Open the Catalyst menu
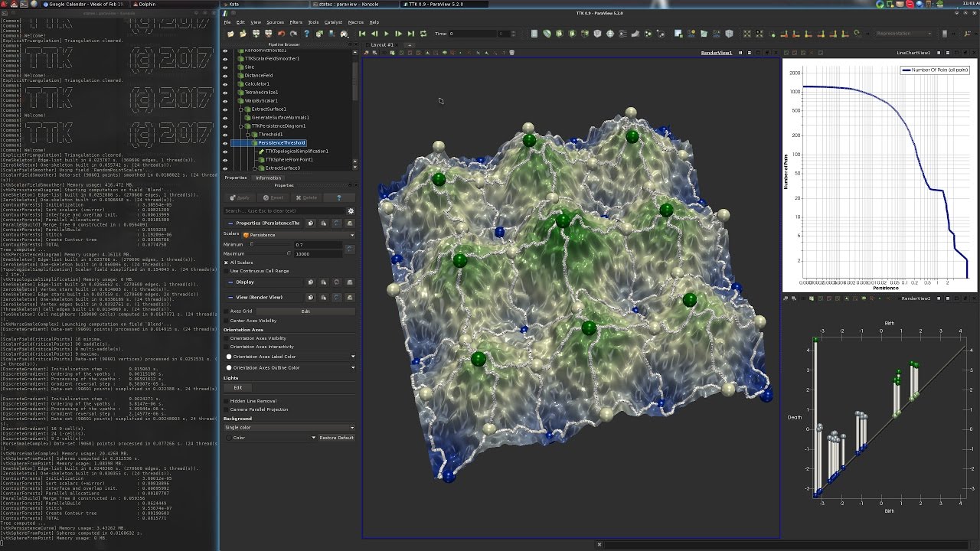The height and width of the screenshot is (551, 980). coord(333,22)
